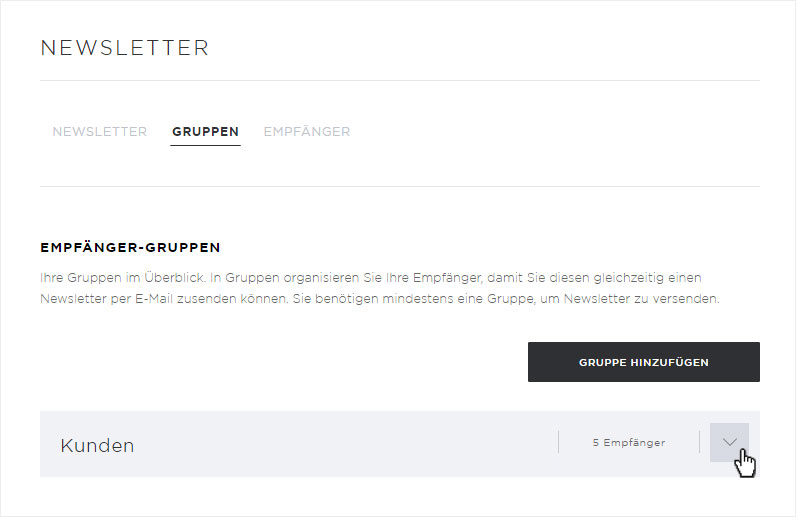Viewport: 796px width, 517px height.
Task: Show options for the Kunden group
Action: click(x=729, y=442)
